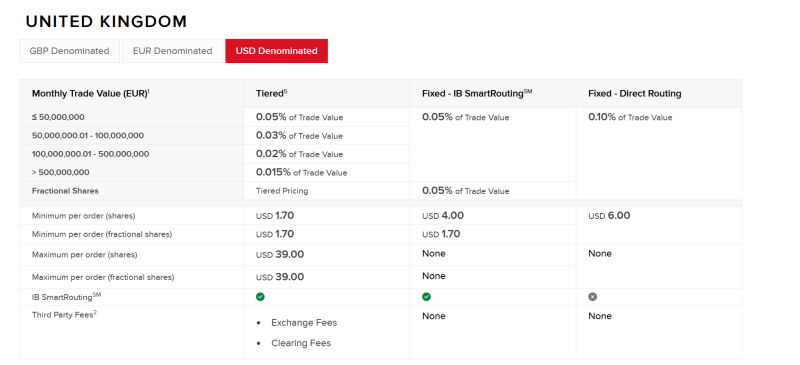This screenshot has width=800, height=365.
Task: Click green checkmark under Fixed IB SmartRouting
Action: [427, 297]
